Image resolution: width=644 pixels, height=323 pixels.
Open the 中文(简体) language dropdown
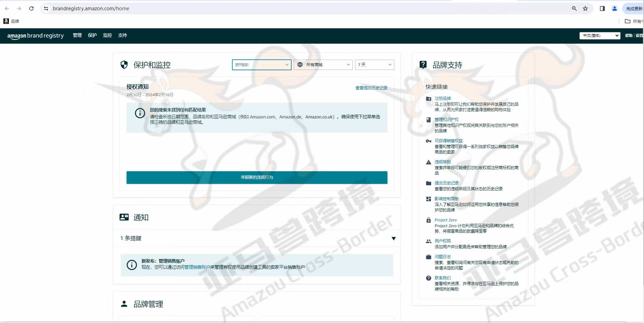point(600,35)
